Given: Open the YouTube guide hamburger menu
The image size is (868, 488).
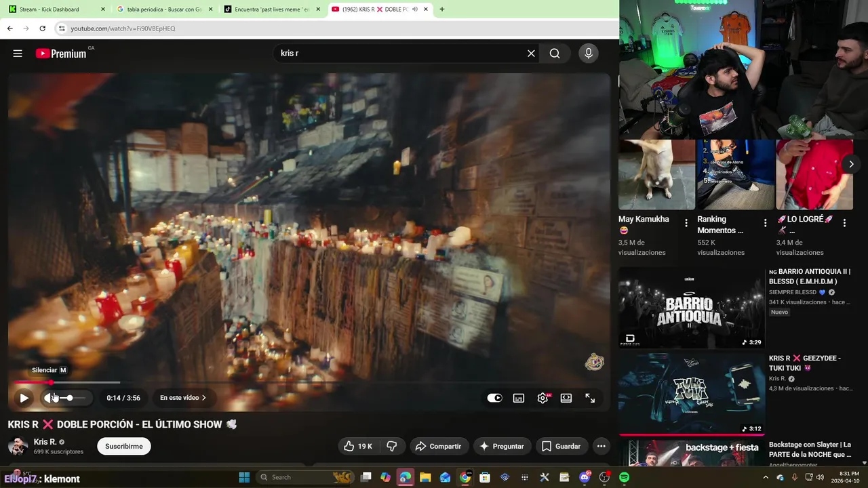Looking at the screenshot, I should 18,54.
